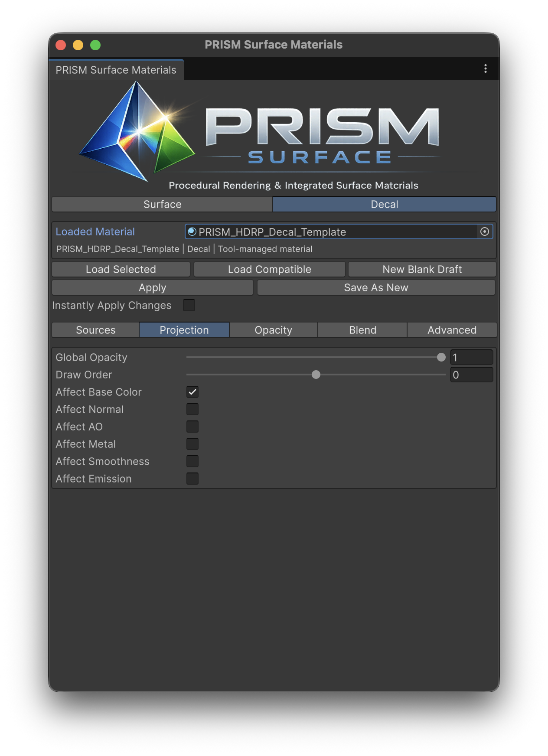Screen dimensions: 548x756
Task: Enable the Affect Normal checkbox
Action: coord(192,409)
